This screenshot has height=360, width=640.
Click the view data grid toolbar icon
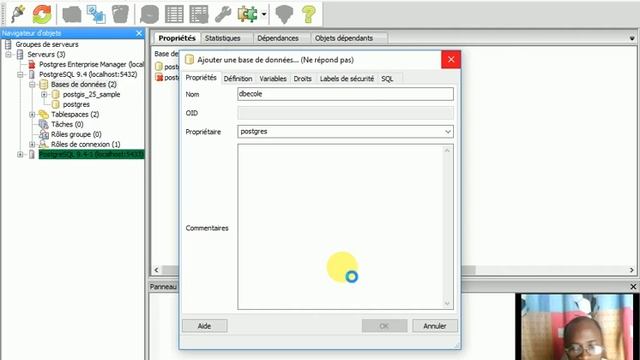(x=174, y=14)
